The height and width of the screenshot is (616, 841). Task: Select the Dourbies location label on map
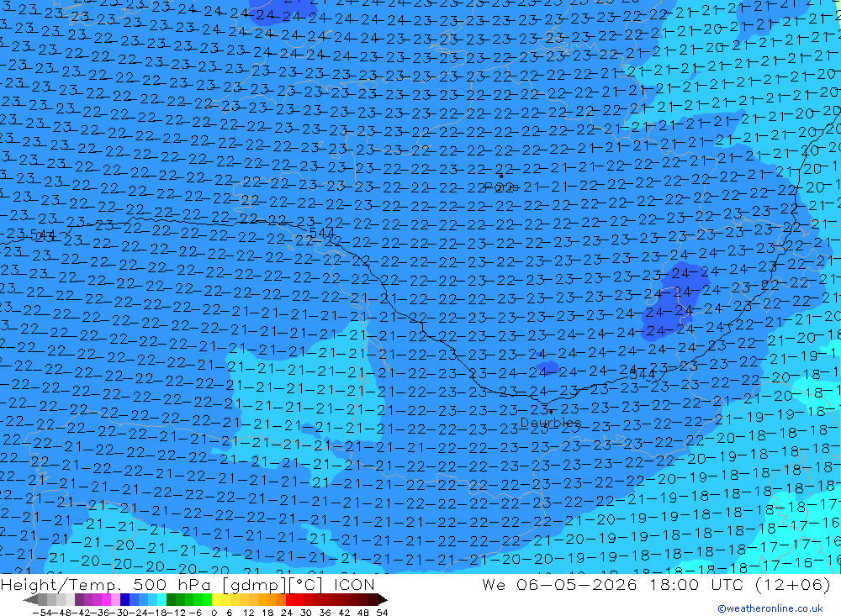tap(550, 423)
